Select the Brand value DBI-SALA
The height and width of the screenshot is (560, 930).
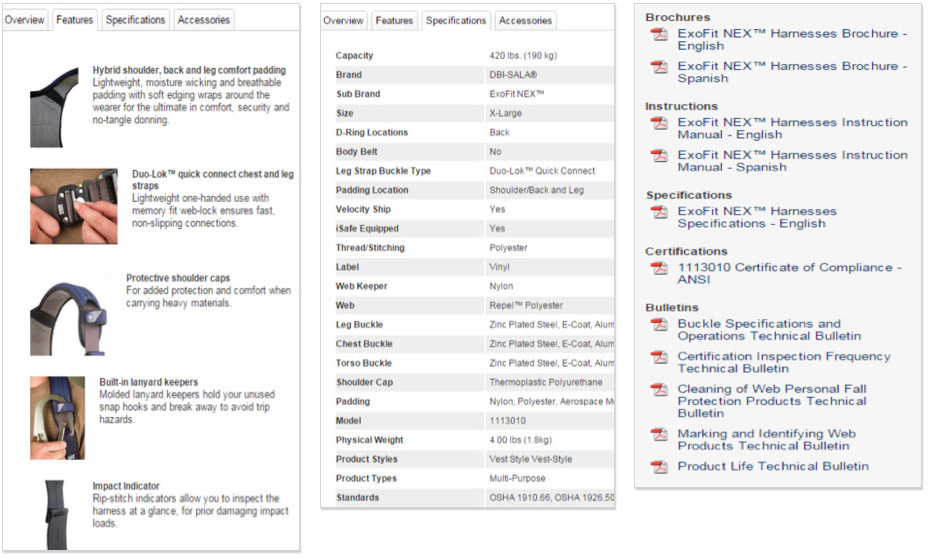tap(513, 75)
